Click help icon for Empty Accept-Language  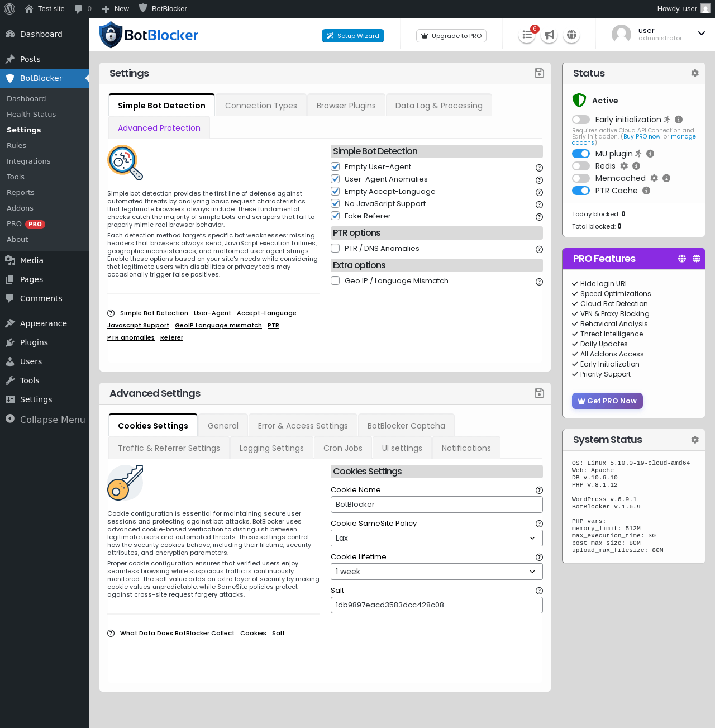(x=539, y=192)
